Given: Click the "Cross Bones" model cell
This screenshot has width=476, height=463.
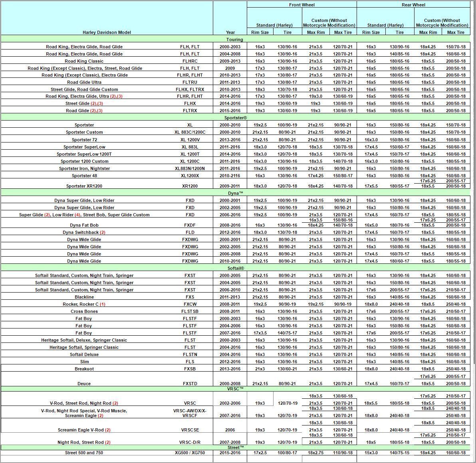Looking at the screenshot, I should [84, 311].
